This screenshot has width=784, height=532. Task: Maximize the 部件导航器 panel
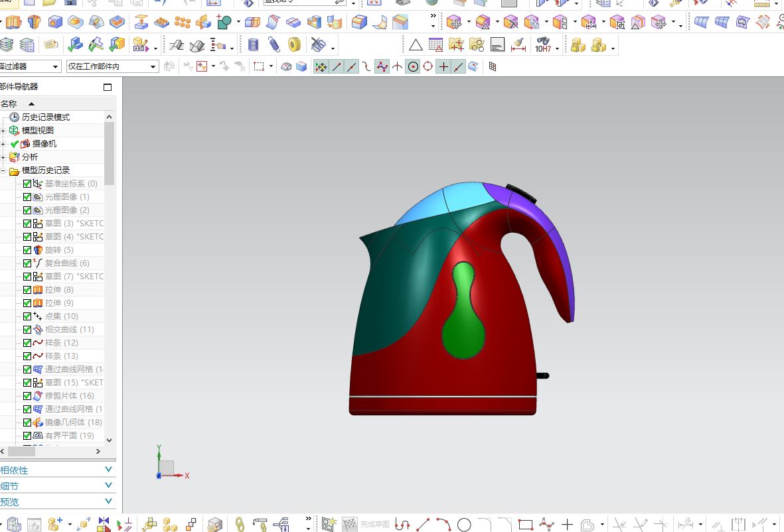[108, 87]
